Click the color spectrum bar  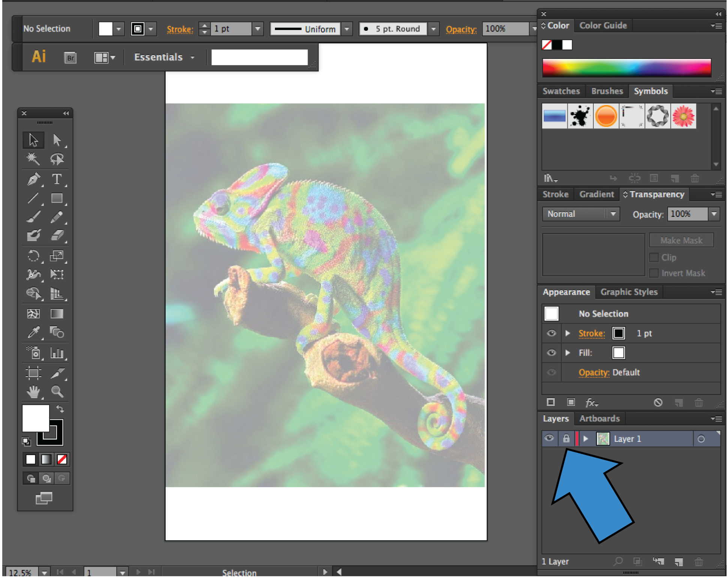[626, 68]
